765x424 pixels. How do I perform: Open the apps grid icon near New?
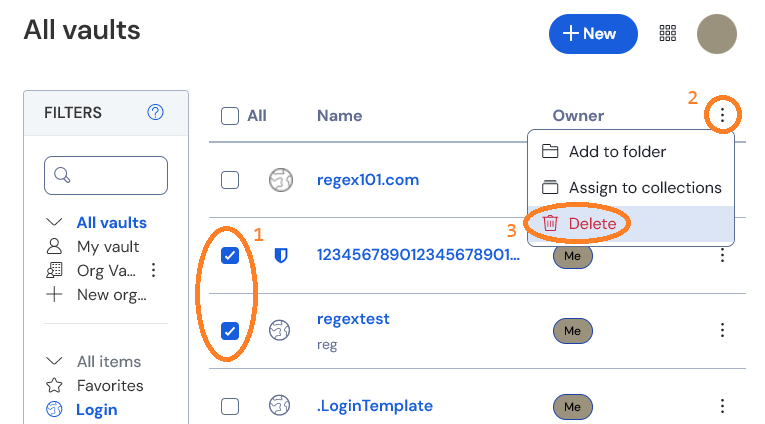pos(667,33)
